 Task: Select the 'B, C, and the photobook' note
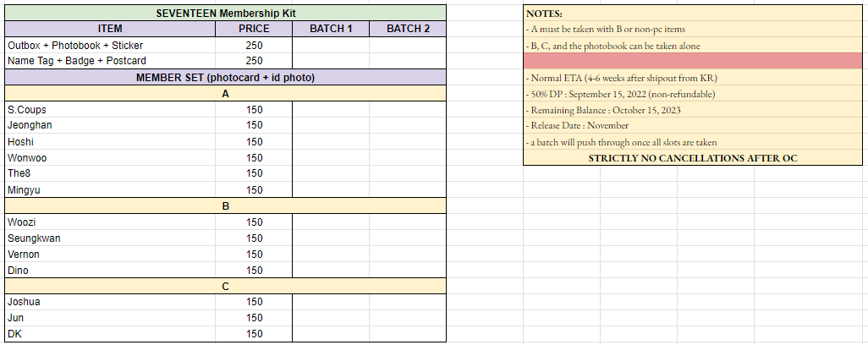pos(693,46)
